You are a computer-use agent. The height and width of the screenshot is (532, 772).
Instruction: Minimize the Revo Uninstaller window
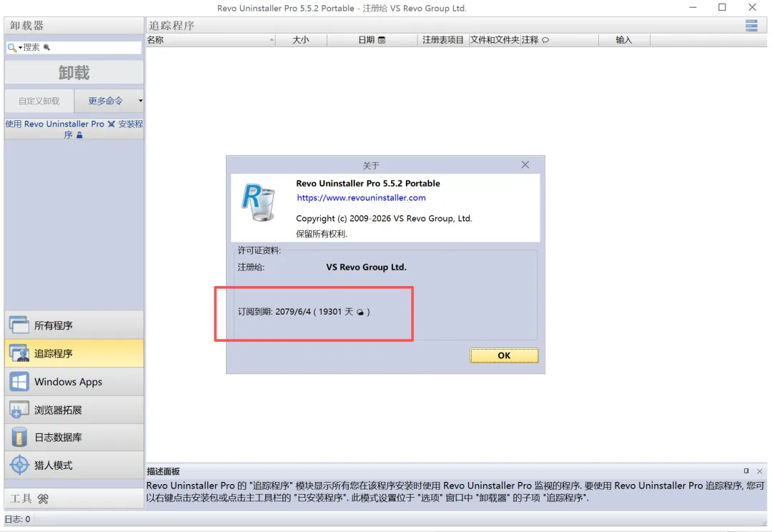[693, 7]
